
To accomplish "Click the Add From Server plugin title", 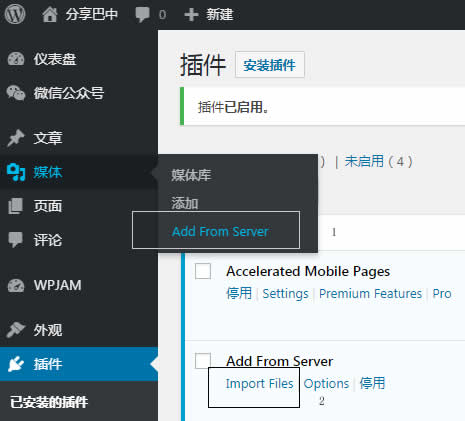I will pyautogui.click(x=280, y=361).
